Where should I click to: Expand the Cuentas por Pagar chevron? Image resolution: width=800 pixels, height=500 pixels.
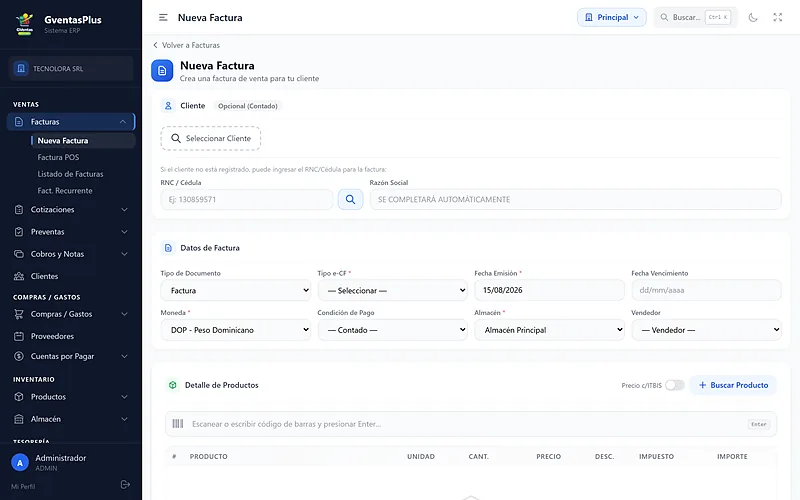coord(124,356)
